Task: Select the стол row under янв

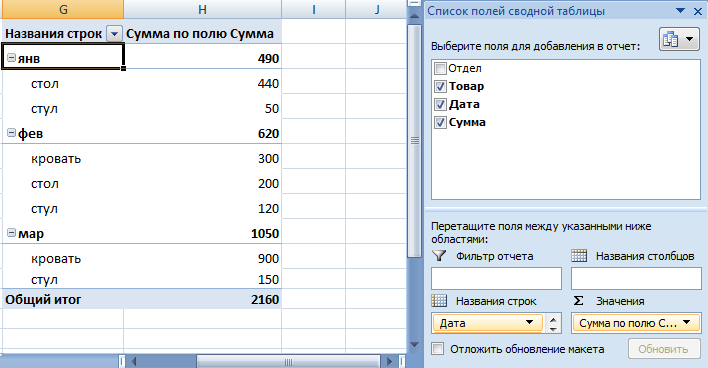Action: tap(63, 83)
